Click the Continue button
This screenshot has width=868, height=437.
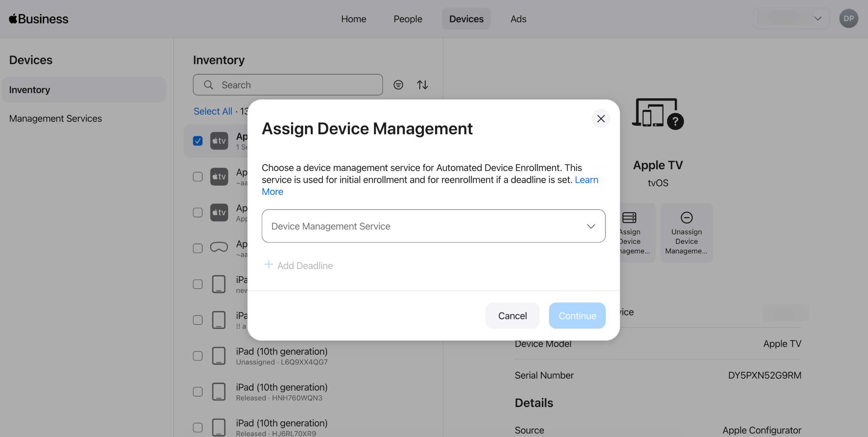point(577,315)
